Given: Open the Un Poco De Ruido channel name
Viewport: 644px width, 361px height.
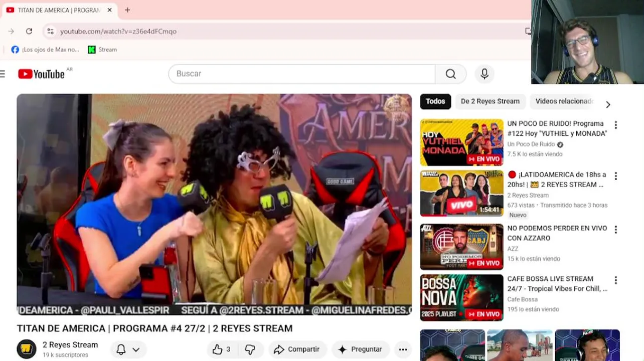Looking at the screenshot, I should (x=531, y=144).
